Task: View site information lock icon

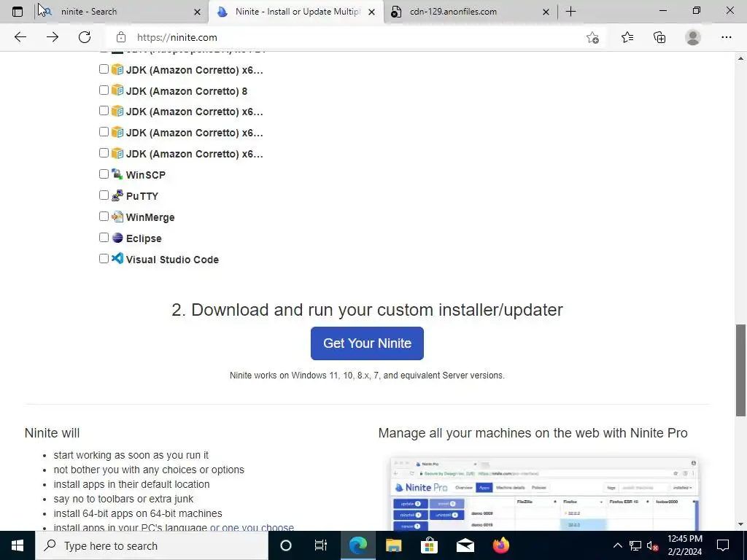Action: [121, 37]
